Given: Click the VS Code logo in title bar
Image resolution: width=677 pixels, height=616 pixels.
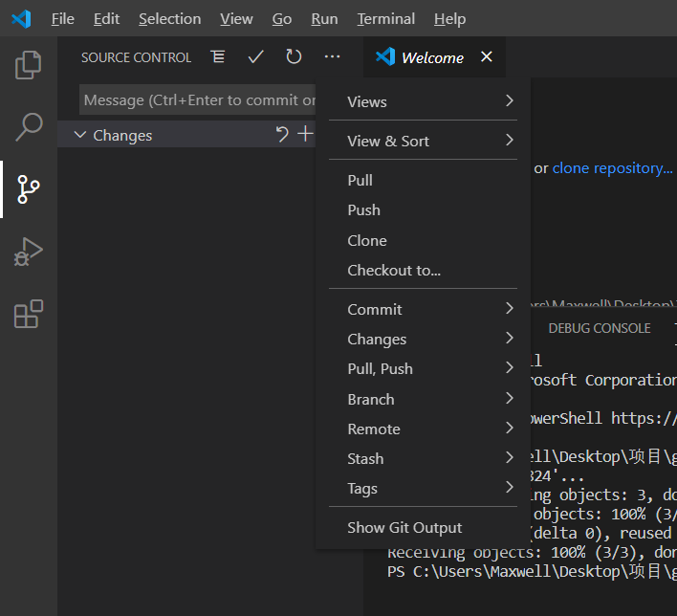Looking at the screenshot, I should click(22, 19).
